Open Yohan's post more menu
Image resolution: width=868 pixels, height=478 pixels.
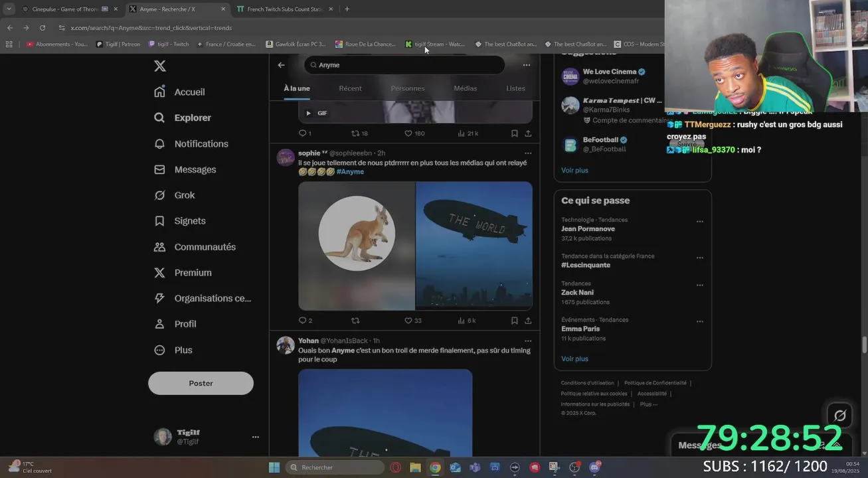click(528, 341)
